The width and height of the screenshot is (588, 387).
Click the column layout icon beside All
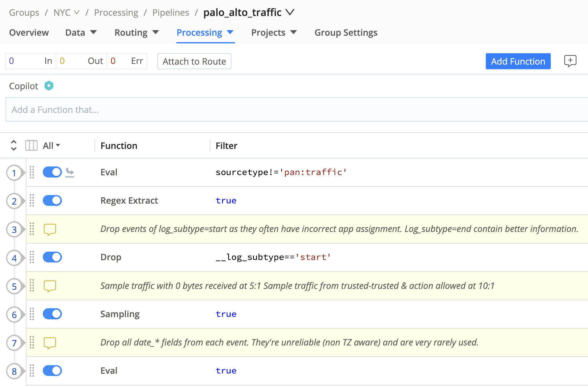coord(31,146)
